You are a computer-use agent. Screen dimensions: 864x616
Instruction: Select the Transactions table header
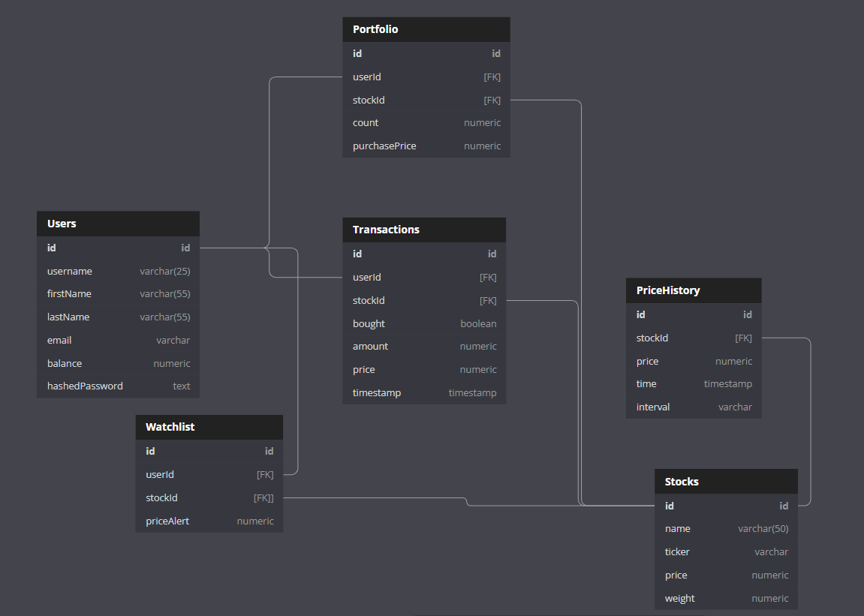click(423, 230)
